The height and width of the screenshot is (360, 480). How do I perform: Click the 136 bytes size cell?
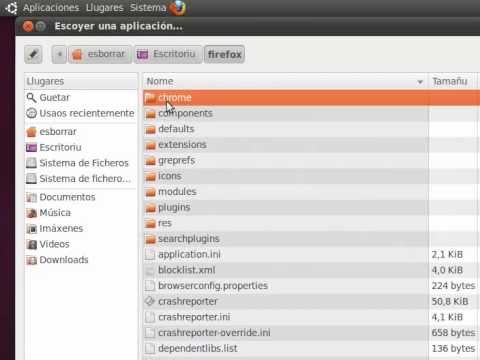coord(453,348)
